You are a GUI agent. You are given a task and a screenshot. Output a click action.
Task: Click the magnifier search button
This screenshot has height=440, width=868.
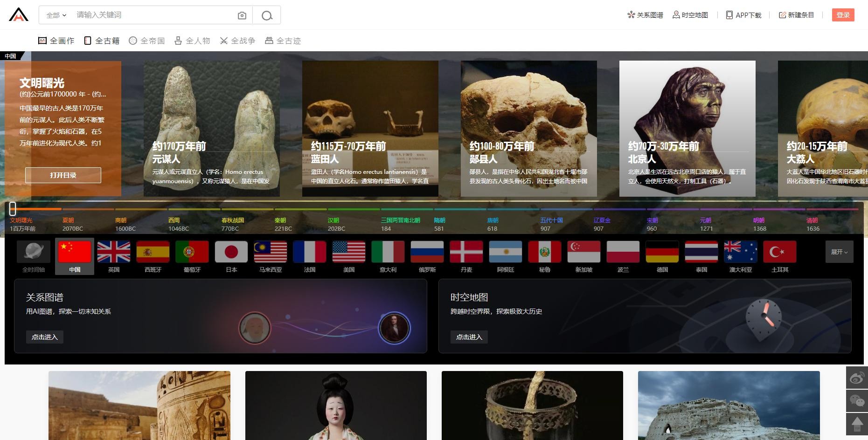pyautogui.click(x=267, y=15)
